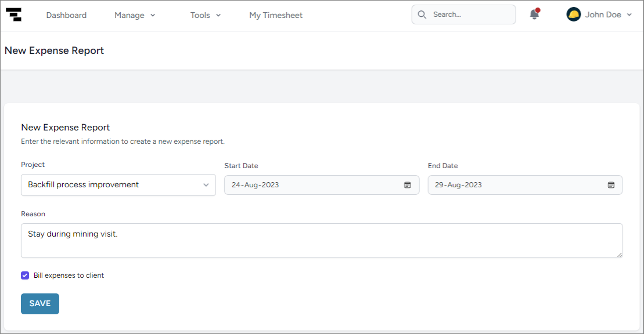Save the new expense report
This screenshot has width=644, height=334.
click(40, 304)
